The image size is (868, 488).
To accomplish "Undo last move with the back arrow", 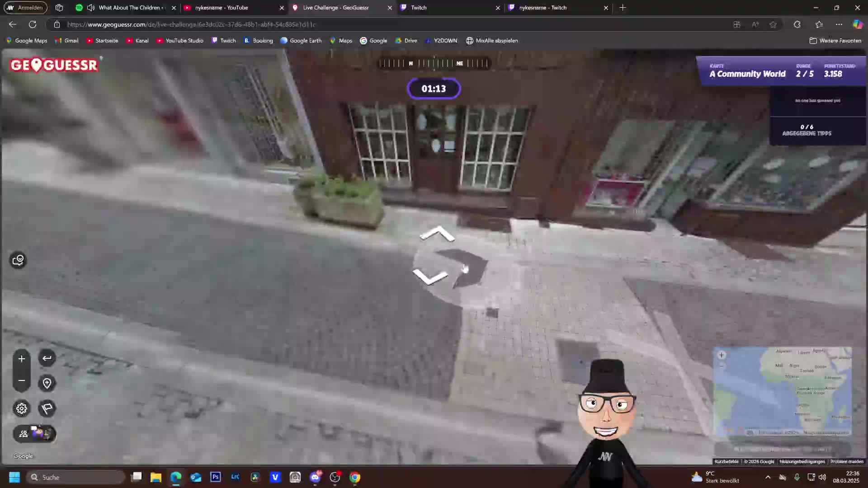I will (x=47, y=358).
